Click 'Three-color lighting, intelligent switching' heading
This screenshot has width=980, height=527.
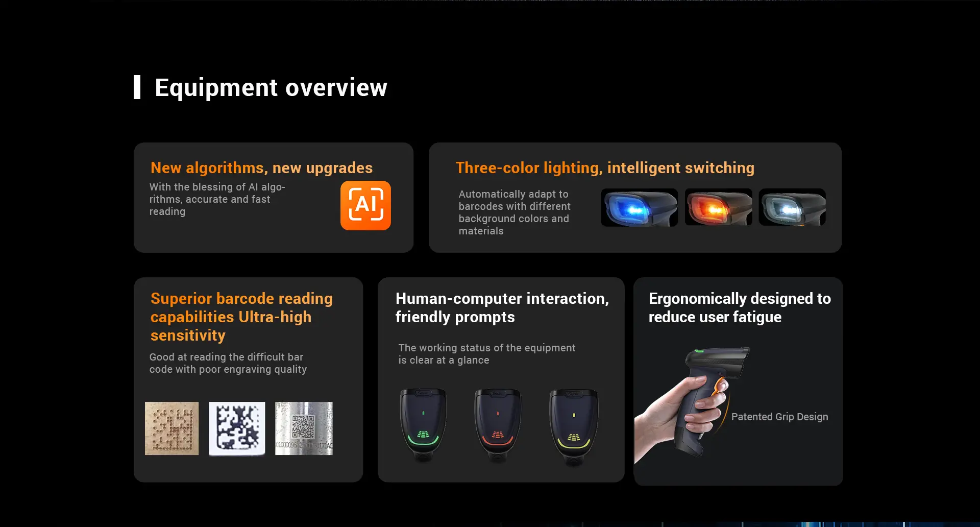(605, 167)
